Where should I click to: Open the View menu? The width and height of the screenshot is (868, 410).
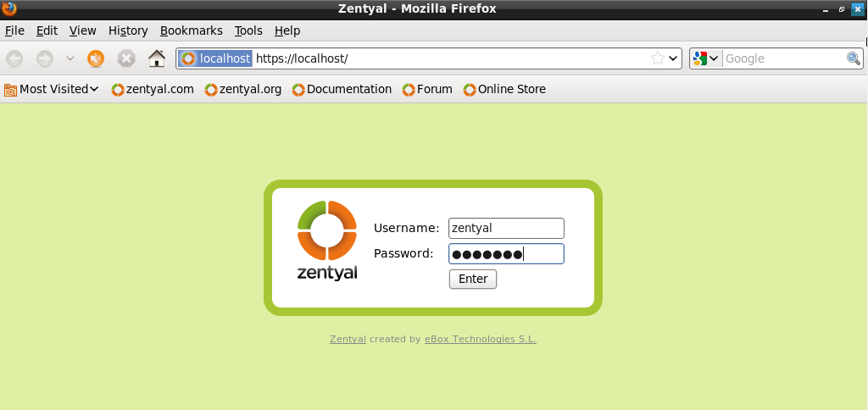tap(83, 30)
